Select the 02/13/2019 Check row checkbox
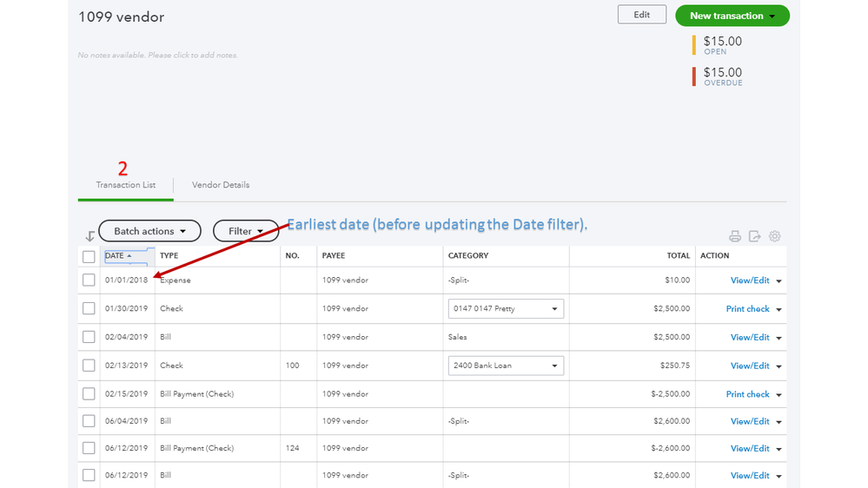The image size is (868, 488). [89, 366]
